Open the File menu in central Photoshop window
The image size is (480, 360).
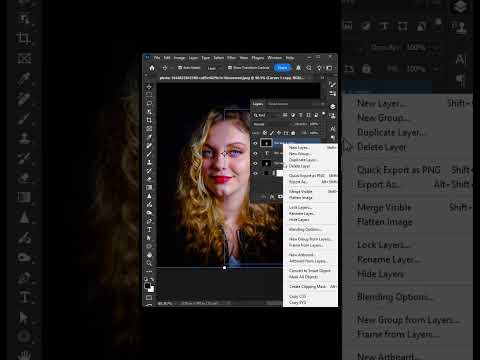click(157, 58)
